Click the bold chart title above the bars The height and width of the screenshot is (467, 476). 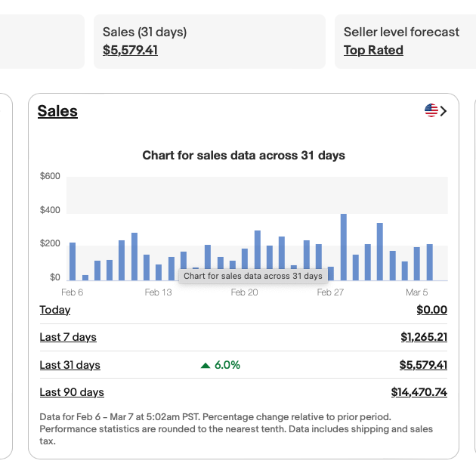point(243,156)
